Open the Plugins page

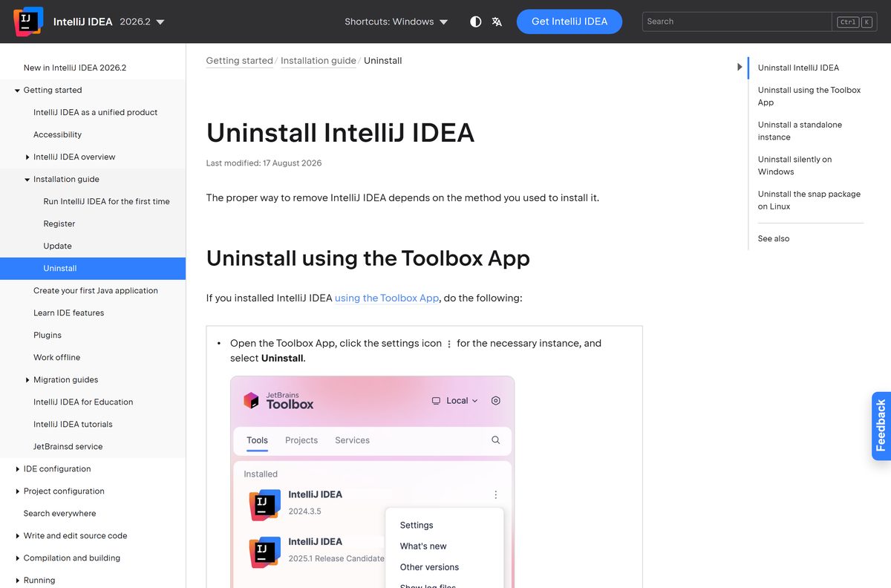point(48,335)
